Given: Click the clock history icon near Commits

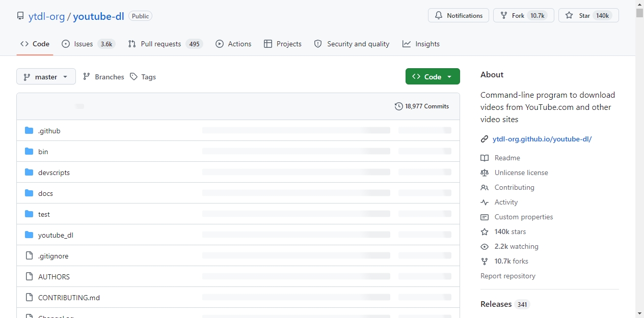Looking at the screenshot, I should (399, 106).
